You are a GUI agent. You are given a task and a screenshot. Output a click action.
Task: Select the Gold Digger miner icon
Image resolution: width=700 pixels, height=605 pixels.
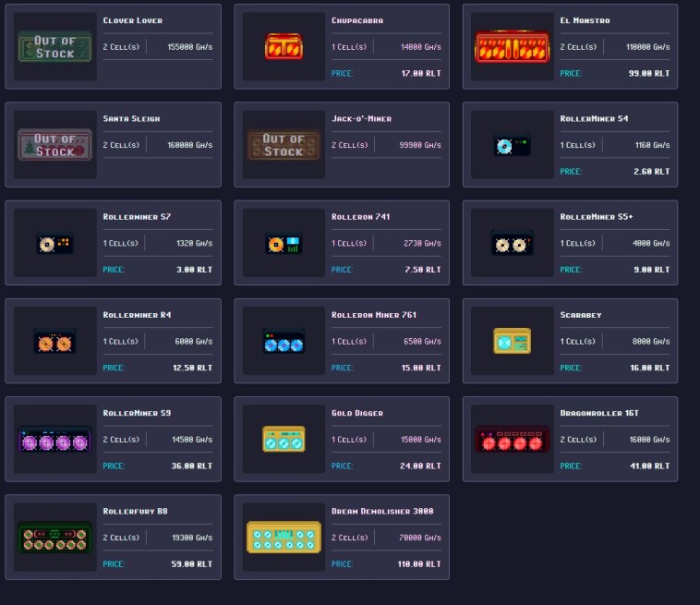point(284,440)
